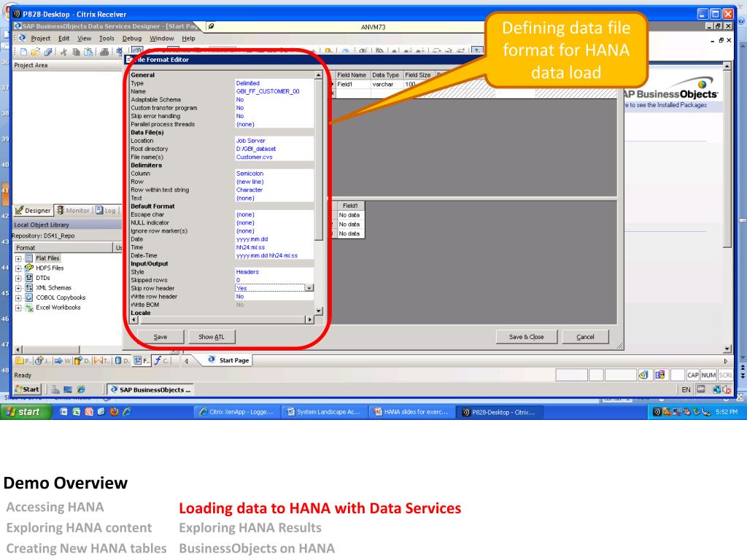Open the Transforms library tab icon
Viewport: 747px width, 560px height.
pyautogui.click(x=98, y=360)
